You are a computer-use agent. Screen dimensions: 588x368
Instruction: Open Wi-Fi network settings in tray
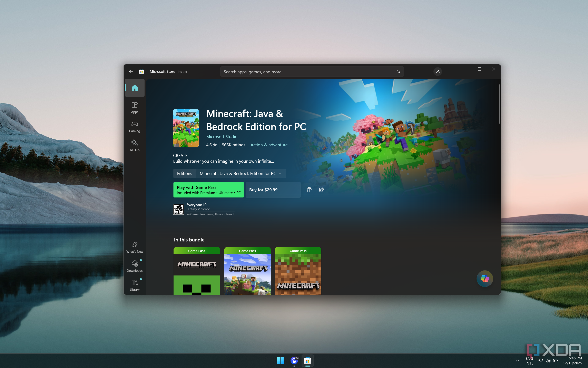coord(541,361)
